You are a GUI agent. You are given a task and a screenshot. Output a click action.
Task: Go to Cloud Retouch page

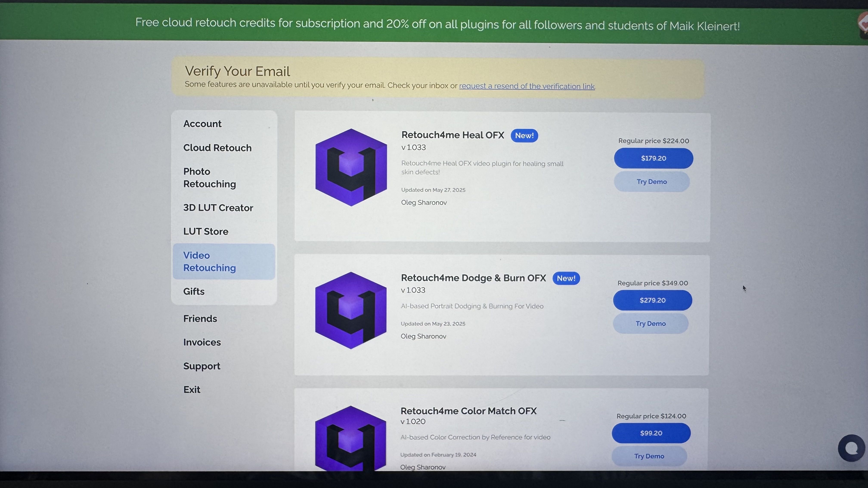pos(217,148)
